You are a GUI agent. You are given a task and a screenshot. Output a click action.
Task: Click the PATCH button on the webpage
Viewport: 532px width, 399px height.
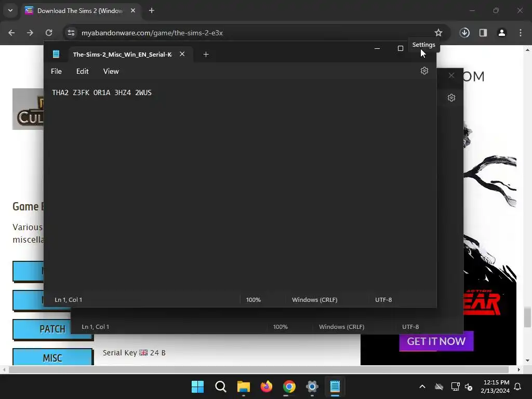(52, 329)
